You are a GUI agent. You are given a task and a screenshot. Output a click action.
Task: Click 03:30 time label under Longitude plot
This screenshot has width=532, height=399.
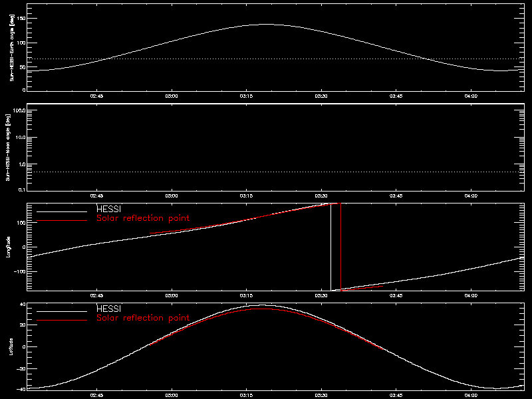[x=321, y=296]
